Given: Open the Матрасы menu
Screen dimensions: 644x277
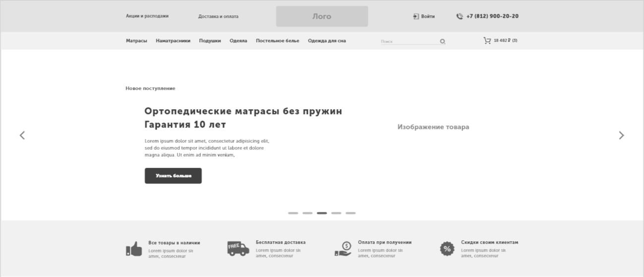Looking at the screenshot, I should click(x=136, y=41).
